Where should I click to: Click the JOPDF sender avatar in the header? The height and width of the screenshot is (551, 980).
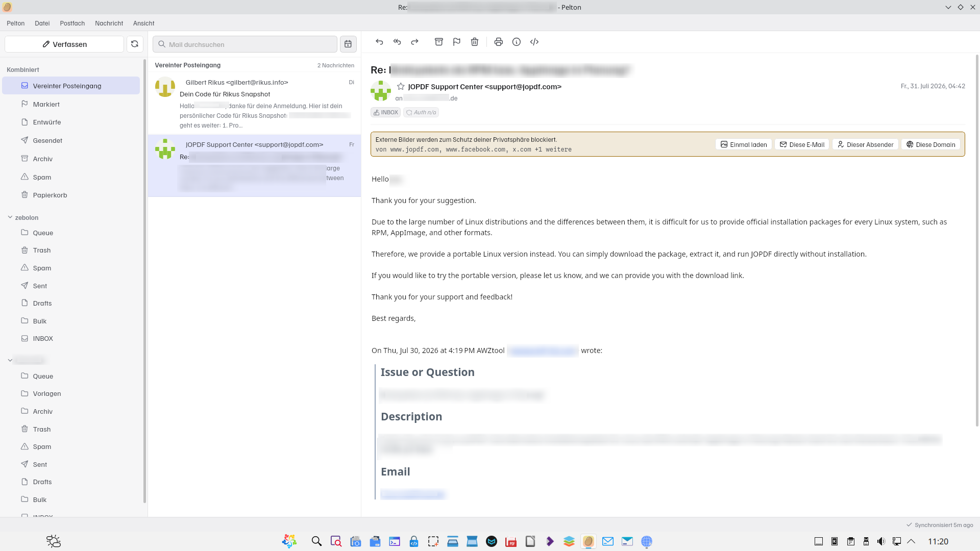click(x=381, y=91)
